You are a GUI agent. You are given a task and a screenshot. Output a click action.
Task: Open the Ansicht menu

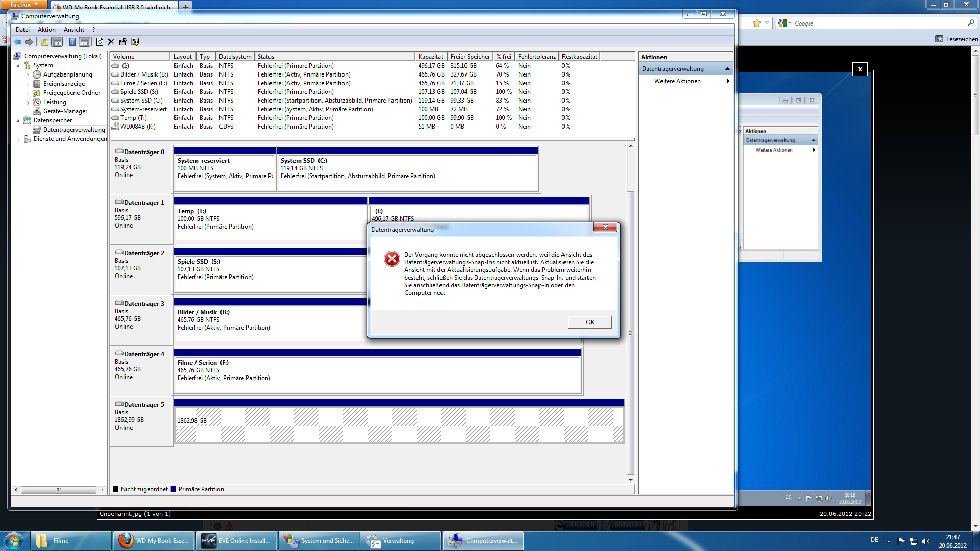point(74,30)
